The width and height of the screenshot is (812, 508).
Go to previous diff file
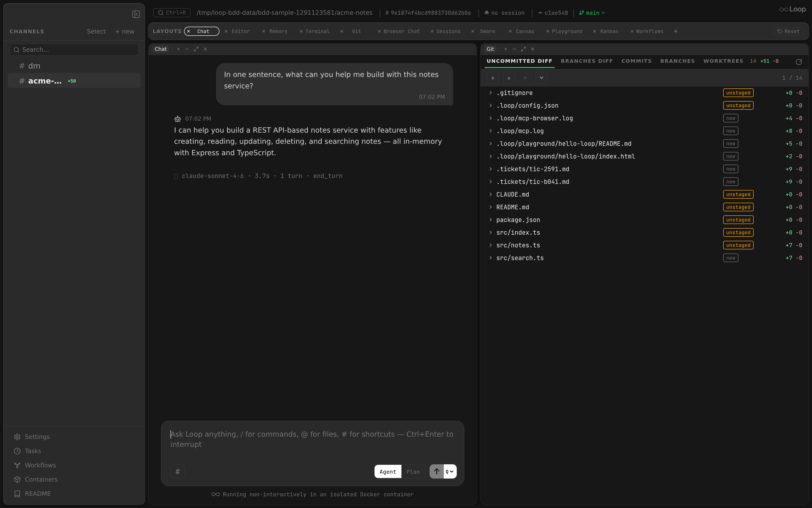coord(525,78)
